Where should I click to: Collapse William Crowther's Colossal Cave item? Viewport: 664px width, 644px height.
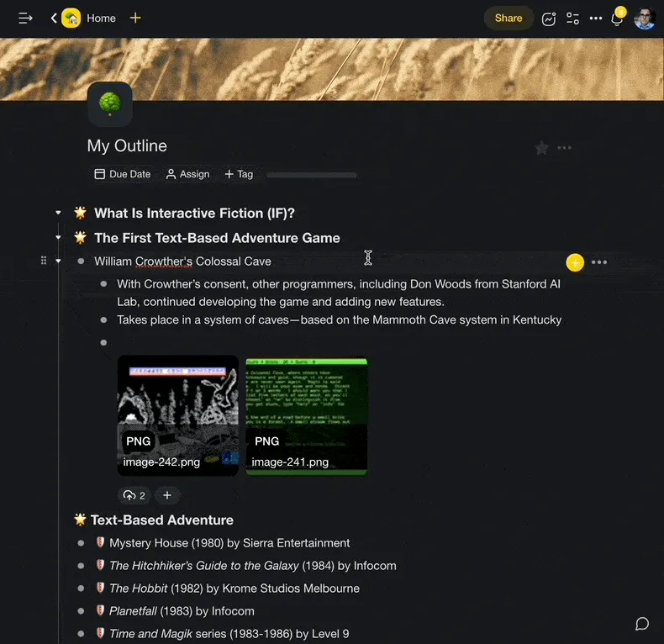tap(59, 261)
